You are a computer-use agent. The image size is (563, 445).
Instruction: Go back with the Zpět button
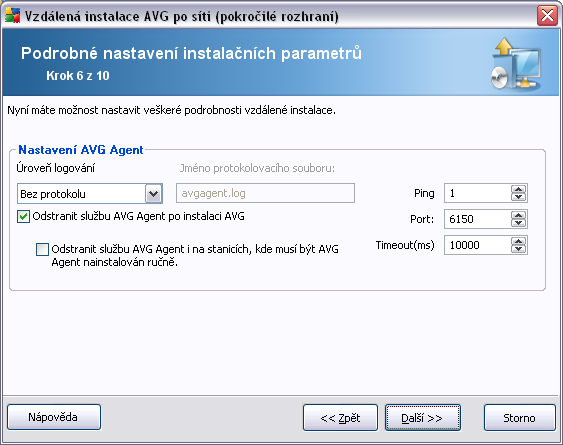(x=340, y=418)
